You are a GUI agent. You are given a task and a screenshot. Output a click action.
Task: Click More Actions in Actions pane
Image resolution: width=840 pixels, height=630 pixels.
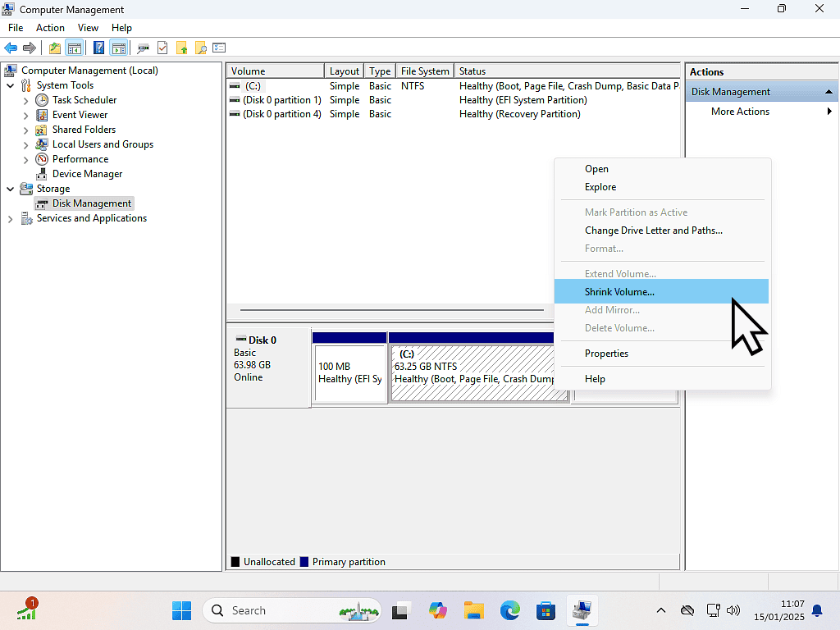coord(740,112)
